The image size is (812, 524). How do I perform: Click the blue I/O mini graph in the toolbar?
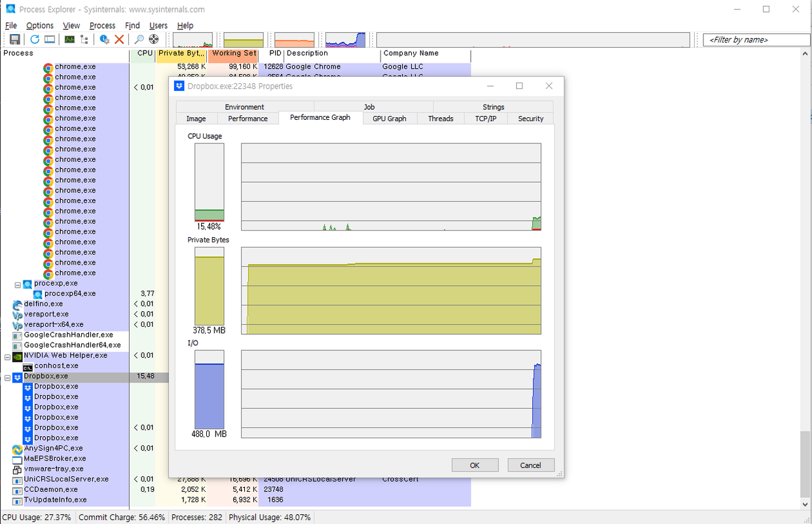pos(346,40)
